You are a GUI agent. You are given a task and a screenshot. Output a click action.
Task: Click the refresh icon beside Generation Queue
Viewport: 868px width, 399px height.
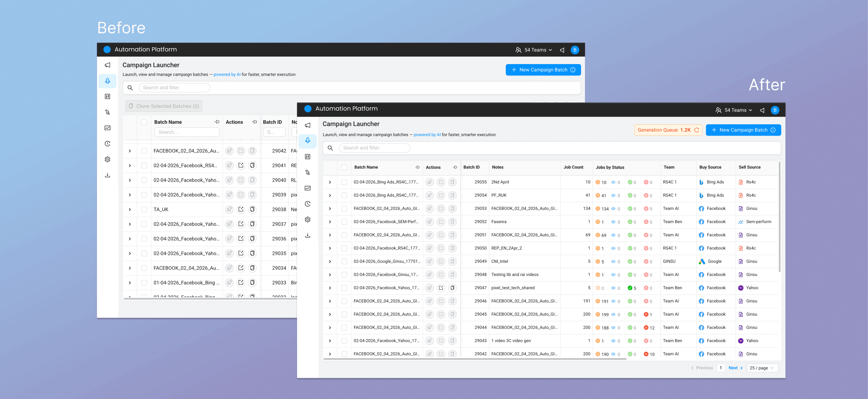pyautogui.click(x=697, y=130)
